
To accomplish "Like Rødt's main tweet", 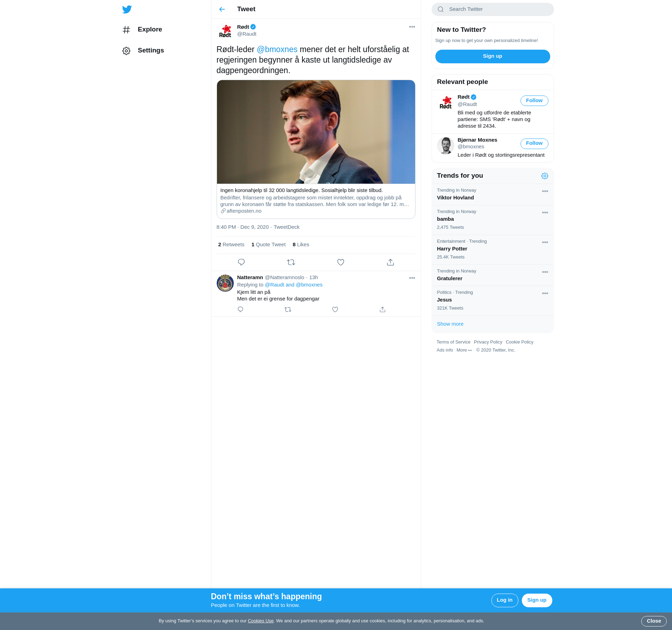I will pyautogui.click(x=341, y=262).
